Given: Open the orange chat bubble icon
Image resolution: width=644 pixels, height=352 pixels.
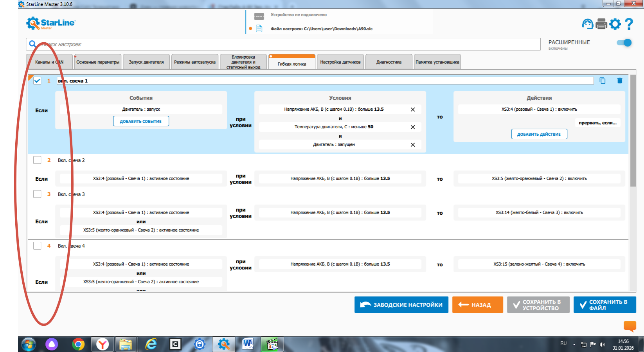Looking at the screenshot, I should coord(630,326).
